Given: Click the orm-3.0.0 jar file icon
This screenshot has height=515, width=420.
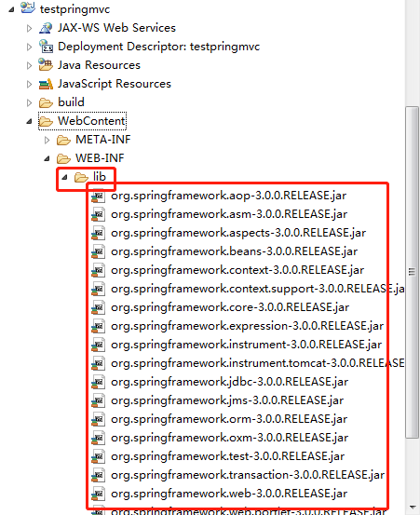Looking at the screenshot, I should point(98,419).
